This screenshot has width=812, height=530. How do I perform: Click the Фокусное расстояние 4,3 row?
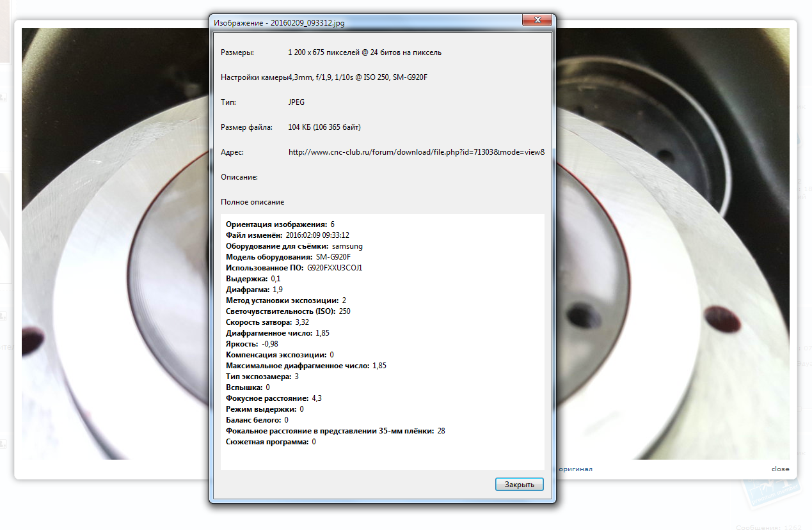pyautogui.click(x=274, y=398)
